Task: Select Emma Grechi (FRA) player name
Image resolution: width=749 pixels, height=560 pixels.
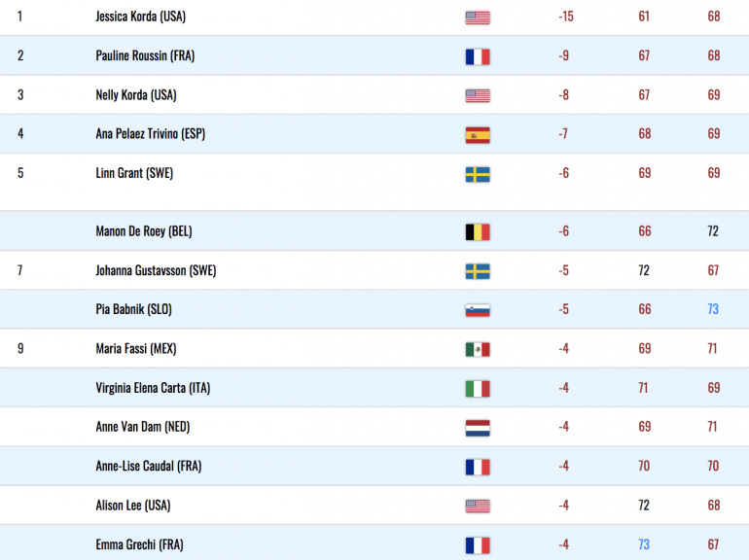Action: (139, 544)
